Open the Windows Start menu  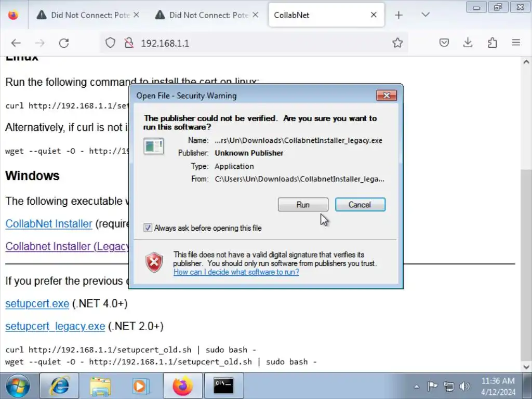(x=18, y=386)
